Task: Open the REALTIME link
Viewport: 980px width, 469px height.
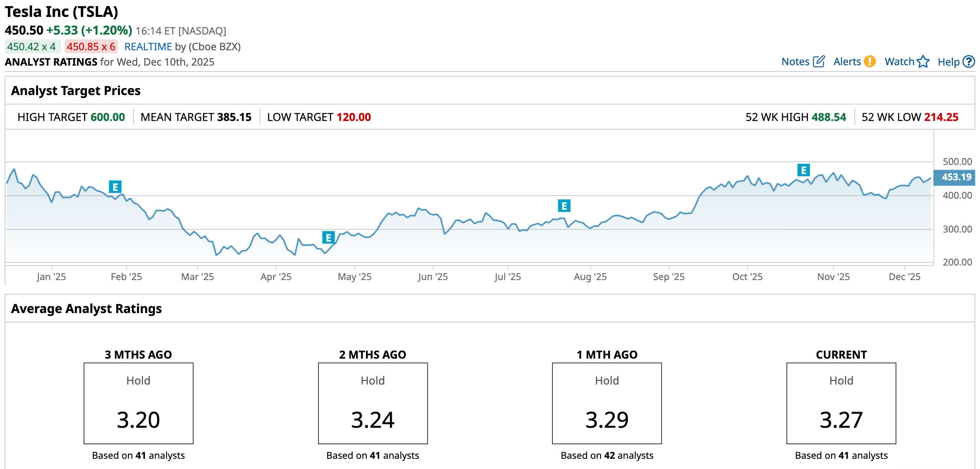Action: pyautogui.click(x=148, y=47)
